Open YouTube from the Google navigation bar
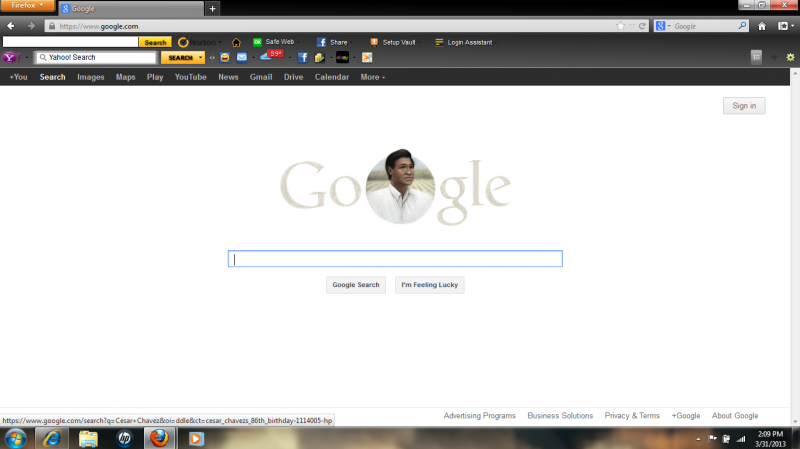The height and width of the screenshot is (449, 800). click(190, 77)
